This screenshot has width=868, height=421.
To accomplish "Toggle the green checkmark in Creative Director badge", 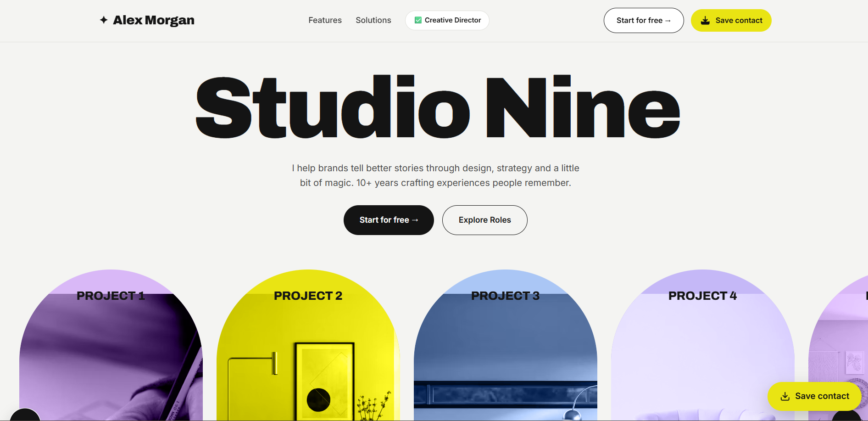I will click(418, 20).
